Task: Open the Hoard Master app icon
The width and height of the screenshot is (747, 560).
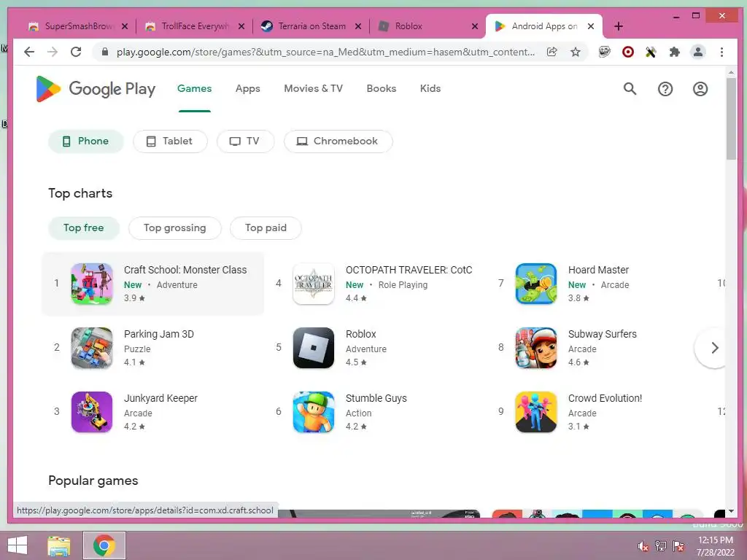Action: (536, 284)
